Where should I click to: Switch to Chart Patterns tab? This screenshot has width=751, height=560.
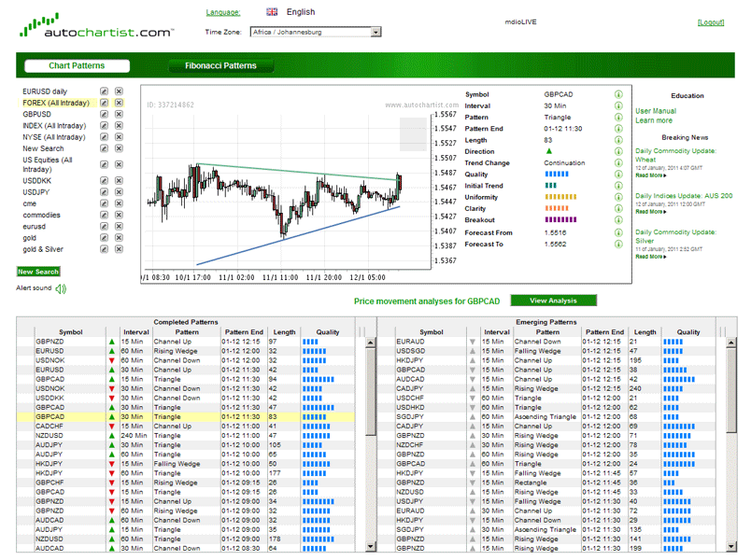coord(77,65)
